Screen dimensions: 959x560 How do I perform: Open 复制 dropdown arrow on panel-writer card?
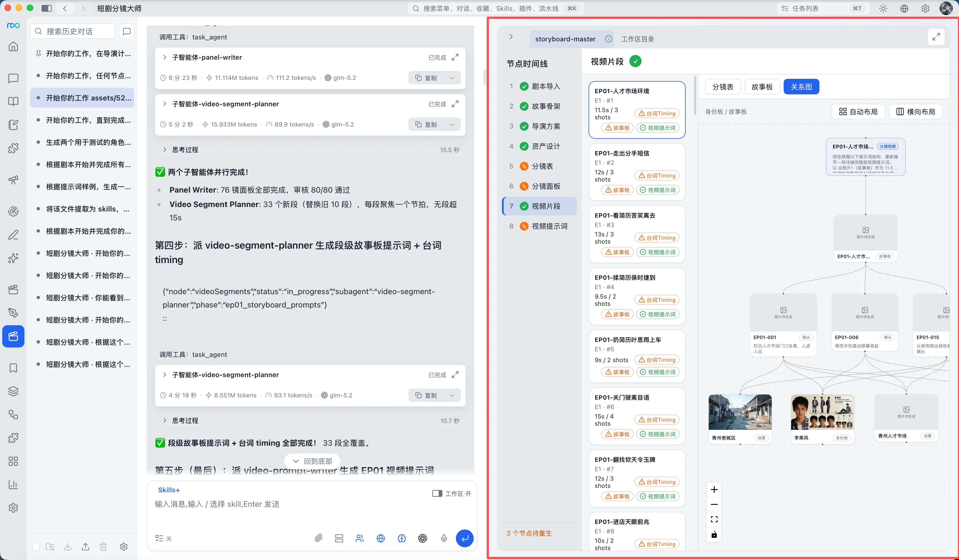[x=452, y=78]
